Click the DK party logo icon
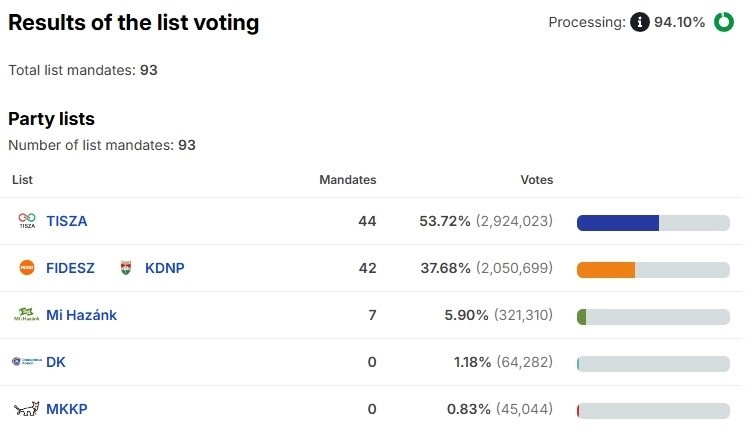 point(27,362)
